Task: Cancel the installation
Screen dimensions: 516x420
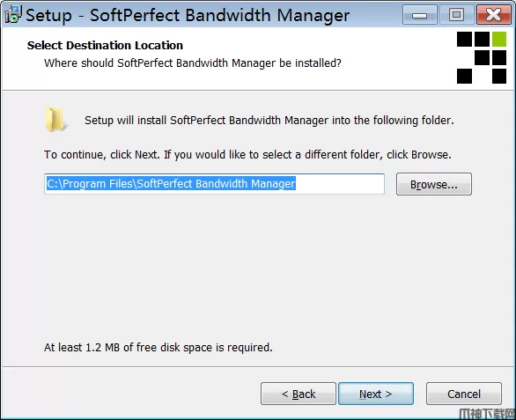Action: [x=464, y=394]
